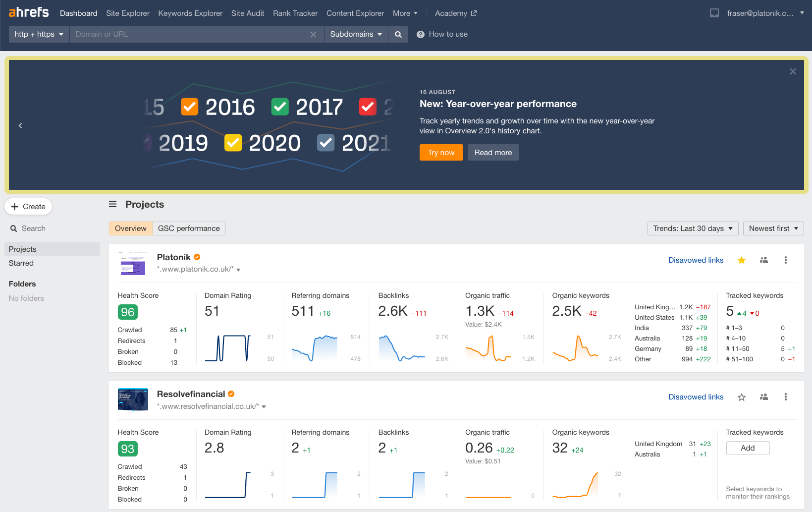Open the Newest first sort dropdown
Image resolution: width=812 pixels, height=512 pixels.
pos(773,228)
